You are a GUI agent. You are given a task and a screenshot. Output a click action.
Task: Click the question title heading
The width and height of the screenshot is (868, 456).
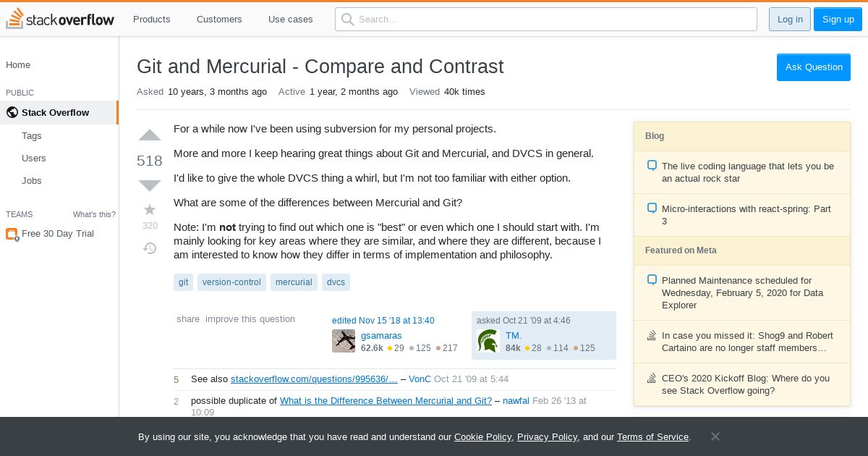tap(320, 67)
